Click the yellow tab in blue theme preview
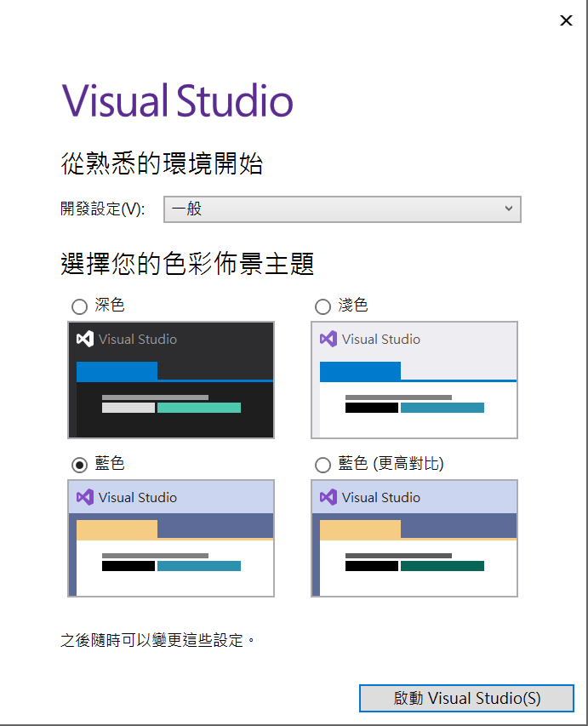The image size is (588, 726). 117,529
